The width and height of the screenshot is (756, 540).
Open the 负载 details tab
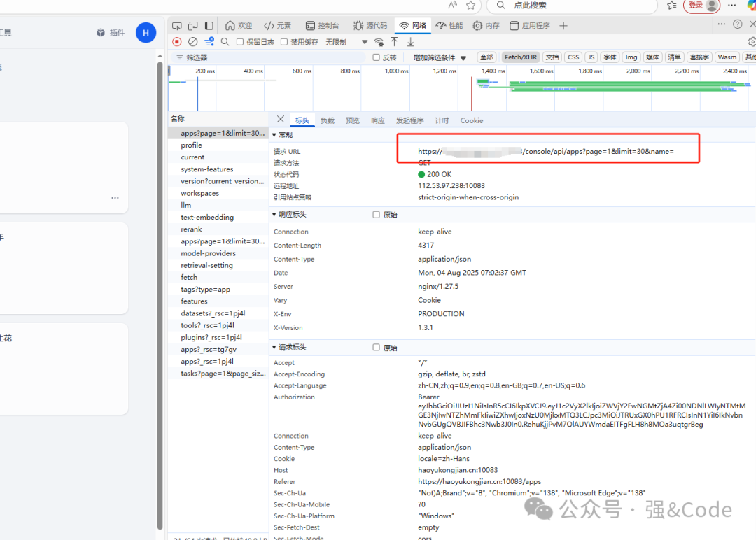[x=328, y=120]
